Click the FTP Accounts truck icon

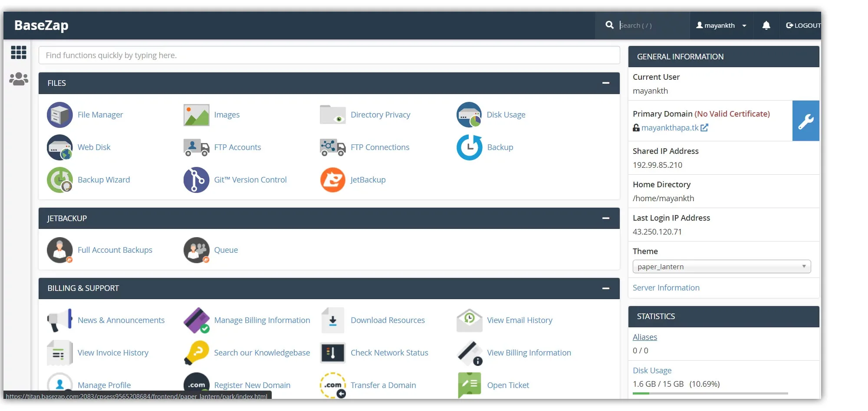(x=196, y=147)
